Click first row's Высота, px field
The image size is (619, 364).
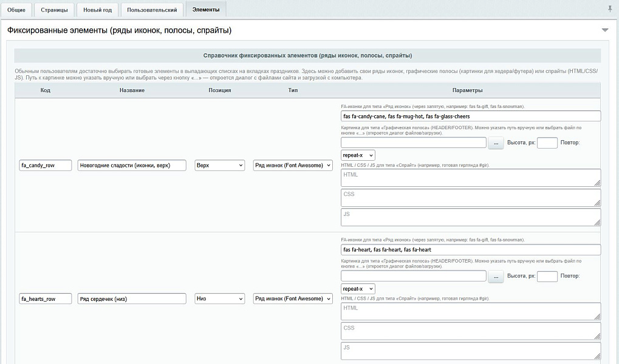coord(547,143)
